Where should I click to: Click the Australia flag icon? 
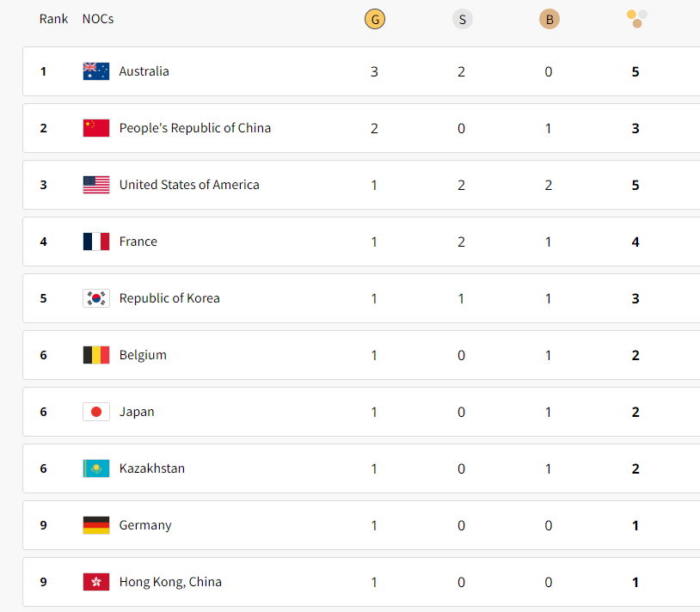coord(96,71)
